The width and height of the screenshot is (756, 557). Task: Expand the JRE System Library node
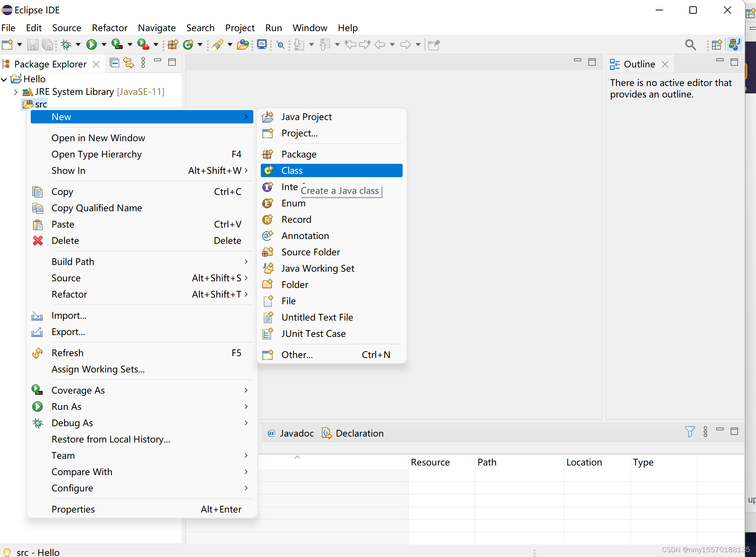pyautogui.click(x=16, y=92)
